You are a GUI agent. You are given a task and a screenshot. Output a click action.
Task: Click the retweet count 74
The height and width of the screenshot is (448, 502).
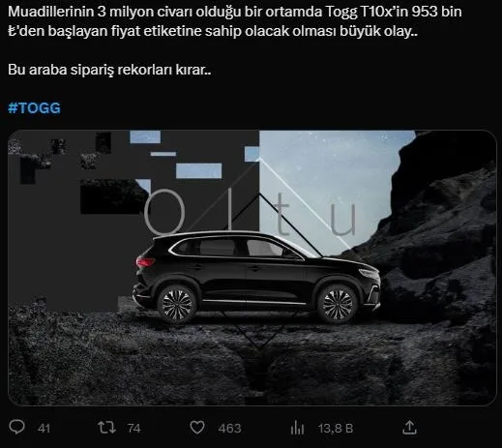pos(134,429)
